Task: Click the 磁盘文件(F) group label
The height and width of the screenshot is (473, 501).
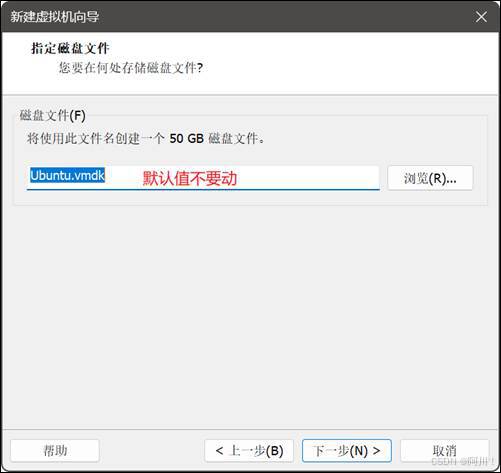Action: (53, 116)
